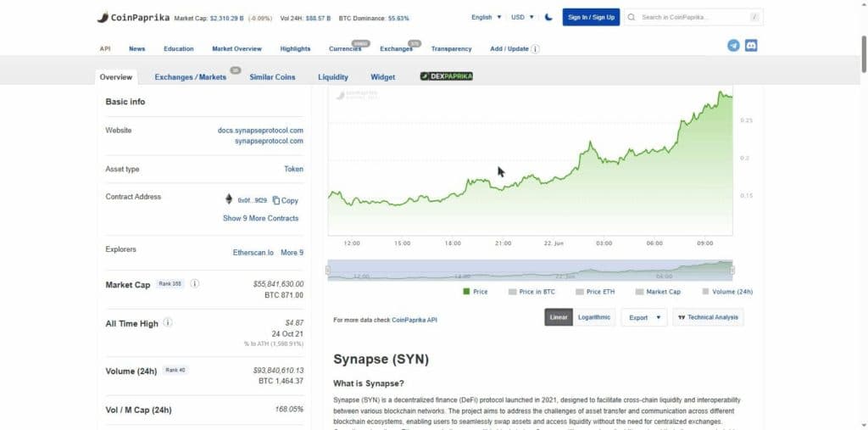Click the Add / Update info icon
The height and width of the screenshot is (430, 868).
[536, 48]
